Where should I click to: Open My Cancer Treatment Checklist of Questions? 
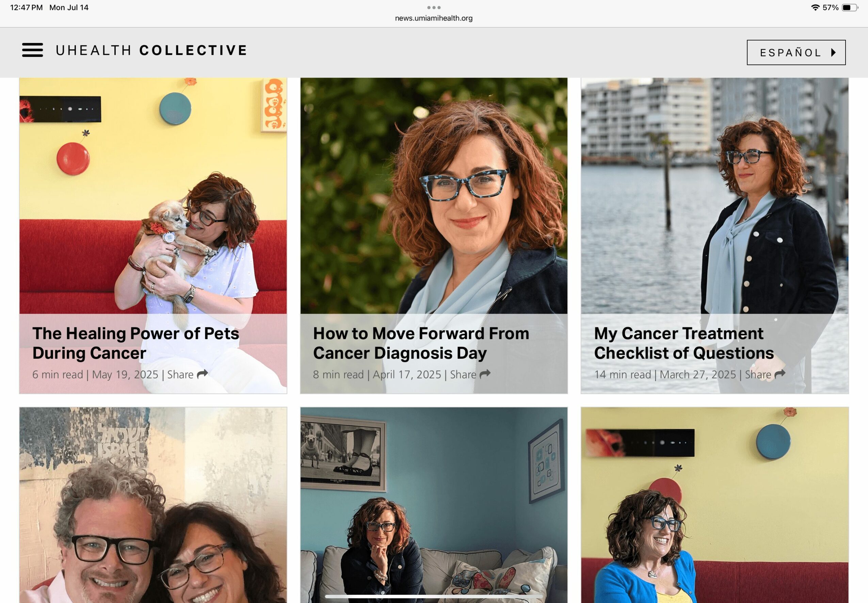tap(684, 343)
